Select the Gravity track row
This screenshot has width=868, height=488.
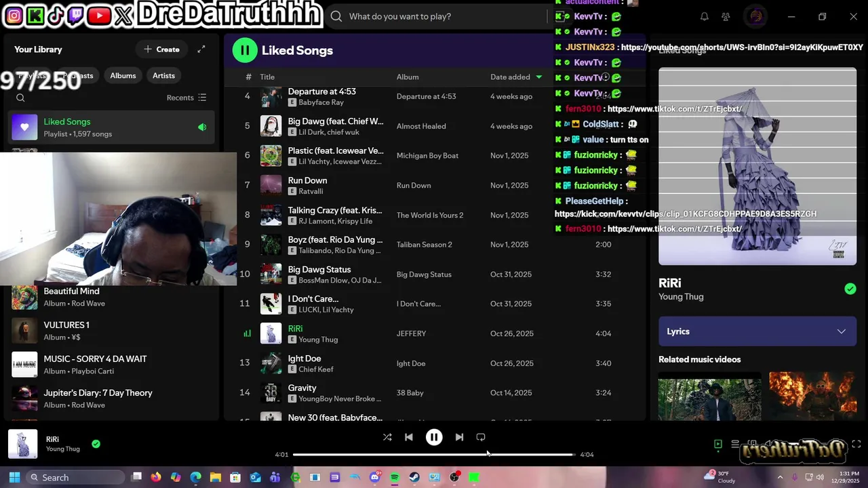[x=434, y=392]
